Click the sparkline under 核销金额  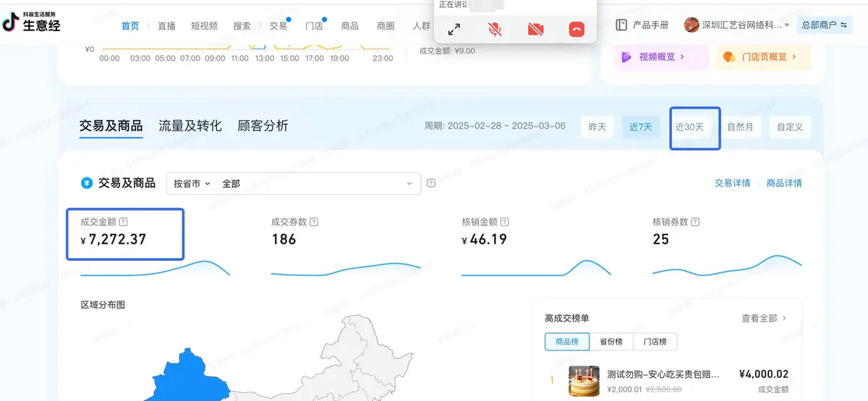pyautogui.click(x=536, y=268)
